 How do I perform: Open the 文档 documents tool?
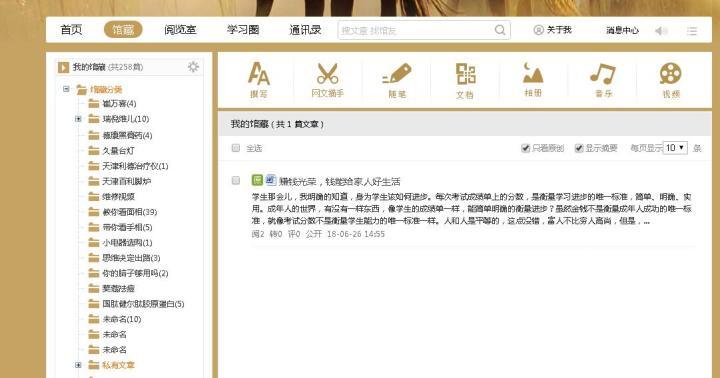pyautogui.click(x=465, y=80)
